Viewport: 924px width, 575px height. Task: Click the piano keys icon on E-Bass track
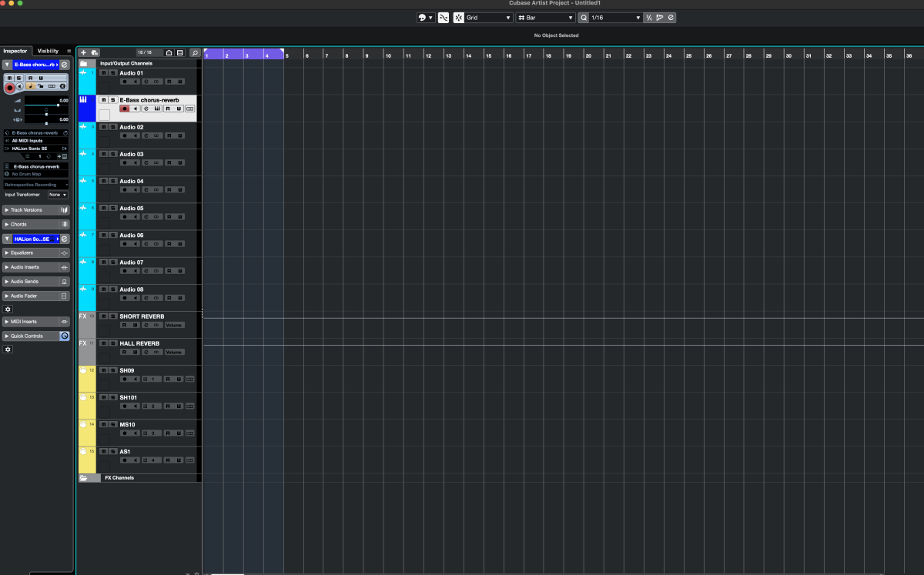click(x=83, y=99)
